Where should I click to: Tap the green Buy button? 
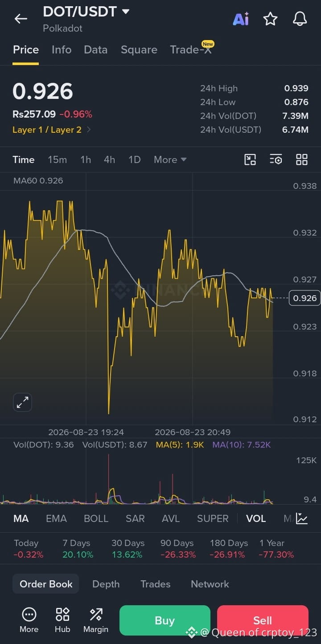(x=165, y=620)
